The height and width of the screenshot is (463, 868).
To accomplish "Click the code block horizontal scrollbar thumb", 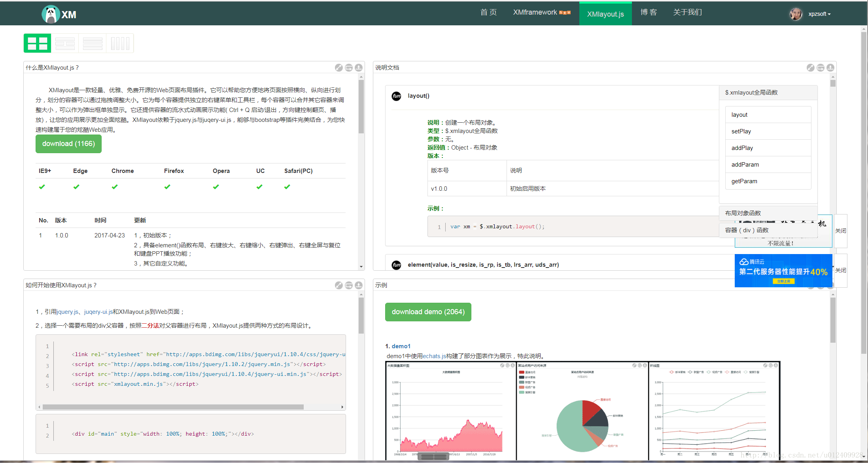I will pos(173,407).
